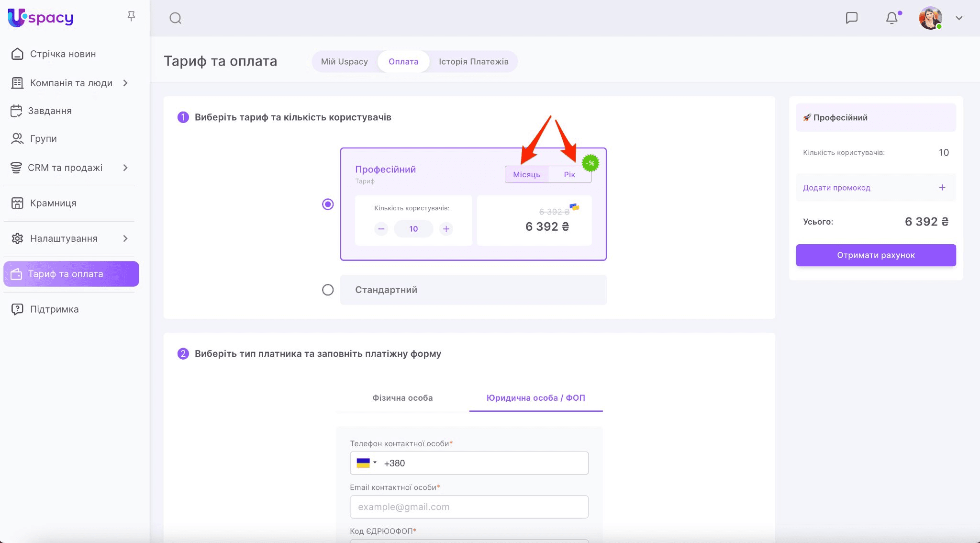Screen dimensions: 980x543
Task: Increase user count with plus button
Action: tap(446, 229)
